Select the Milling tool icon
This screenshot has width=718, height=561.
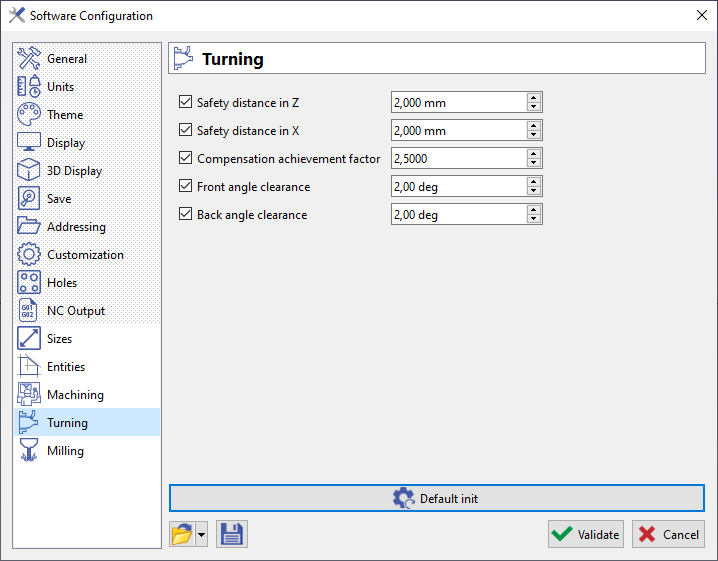pos(29,451)
